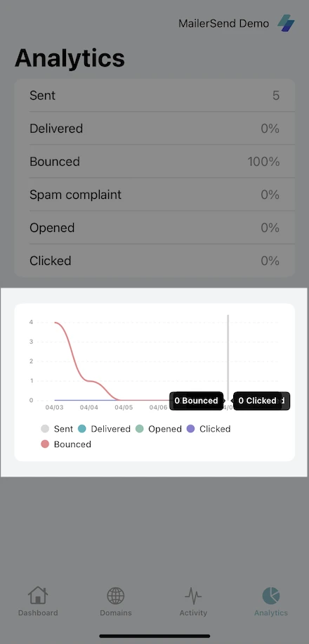Select the Analytics pie chart icon
Screen dimensions: 309x644
click(x=271, y=595)
